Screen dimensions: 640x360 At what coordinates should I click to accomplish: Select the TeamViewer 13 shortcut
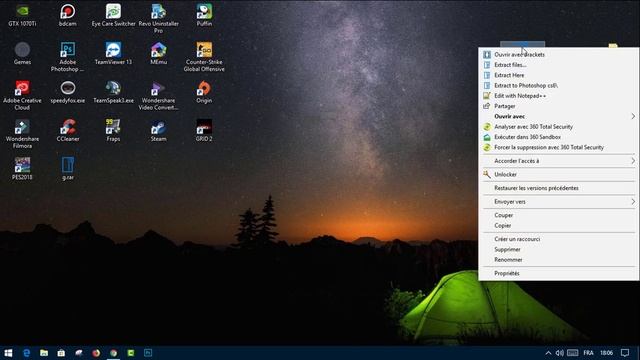(113, 53)
